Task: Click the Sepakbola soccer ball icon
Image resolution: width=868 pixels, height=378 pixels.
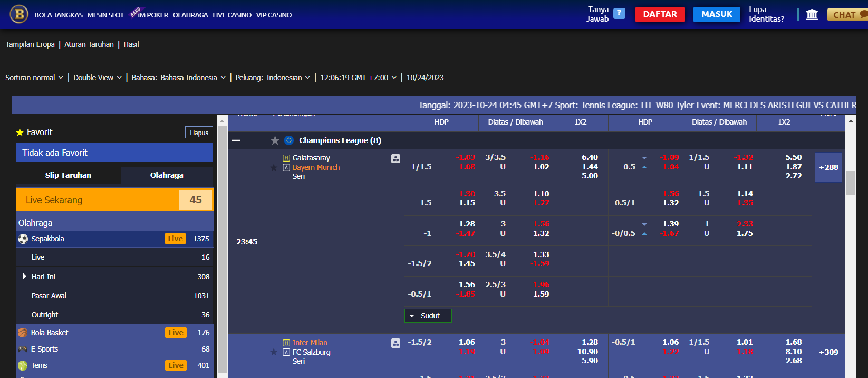Action: point(23,239)
